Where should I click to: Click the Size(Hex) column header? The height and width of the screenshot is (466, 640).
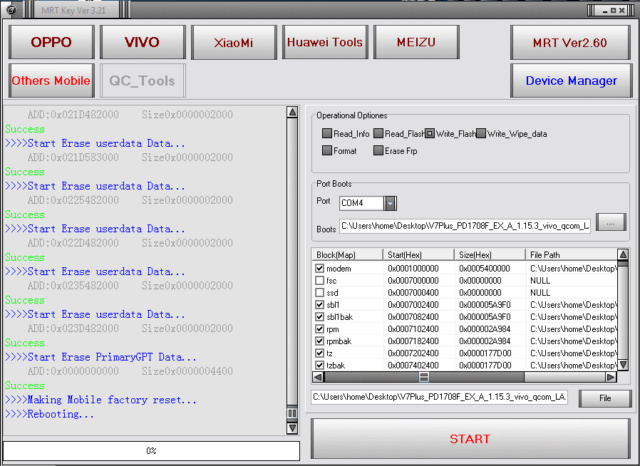[490, 255]
